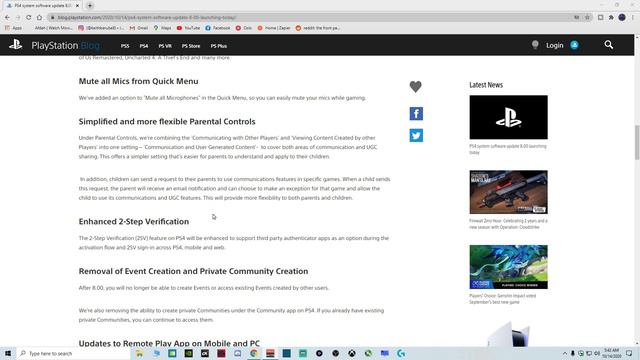Click the Removal of Event Creation heading

(x=193, y=271)
